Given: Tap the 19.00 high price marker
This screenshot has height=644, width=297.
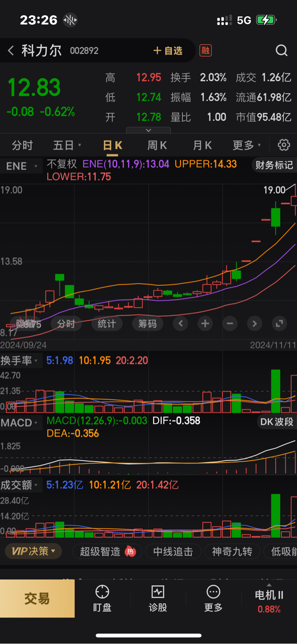Looking at the screenshot, I should 275,190.
